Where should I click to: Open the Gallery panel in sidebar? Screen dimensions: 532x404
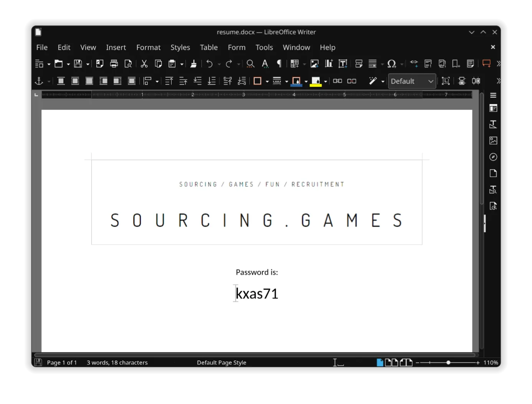tap(493, 141)
